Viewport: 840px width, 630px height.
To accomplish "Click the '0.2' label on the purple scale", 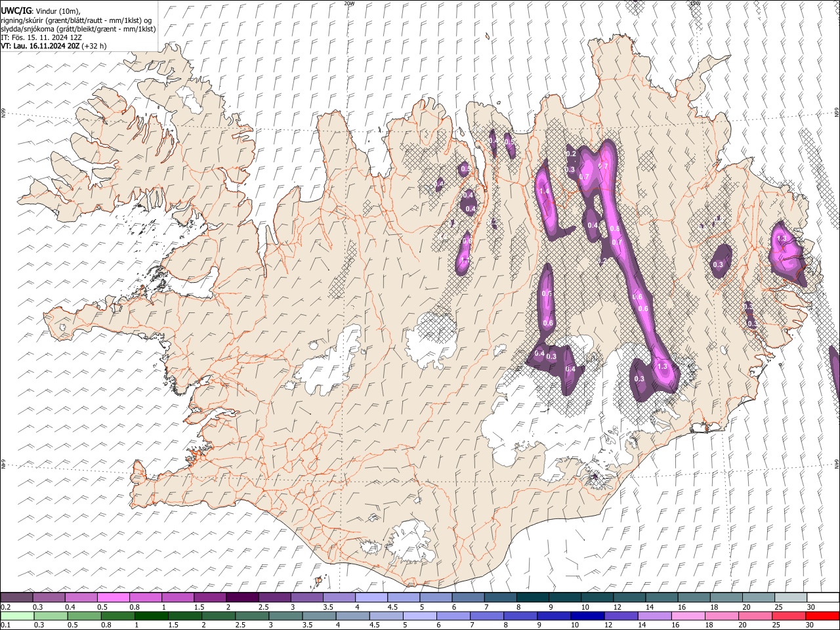I will (x=7, y=607).
